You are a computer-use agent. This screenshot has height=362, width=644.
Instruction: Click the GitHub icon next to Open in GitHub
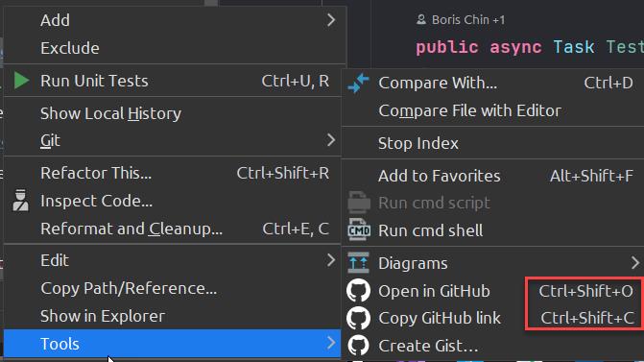pyautogui.click(x=358, y=291)
